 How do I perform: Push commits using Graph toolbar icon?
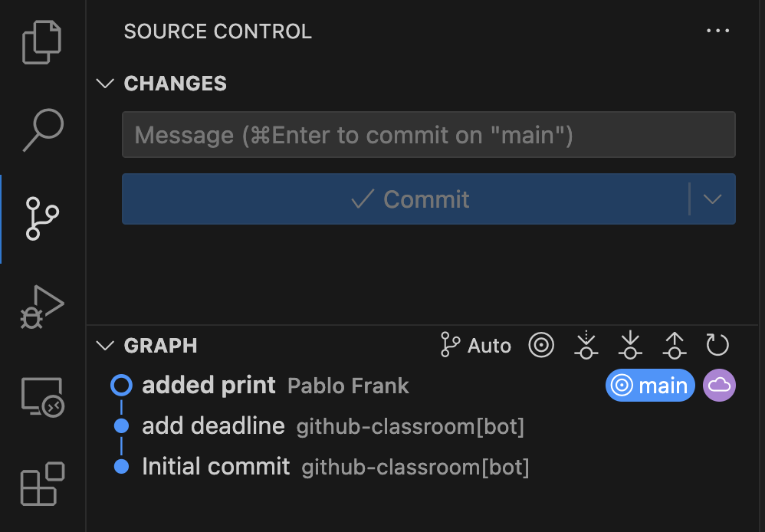click(x=674, y=346)
